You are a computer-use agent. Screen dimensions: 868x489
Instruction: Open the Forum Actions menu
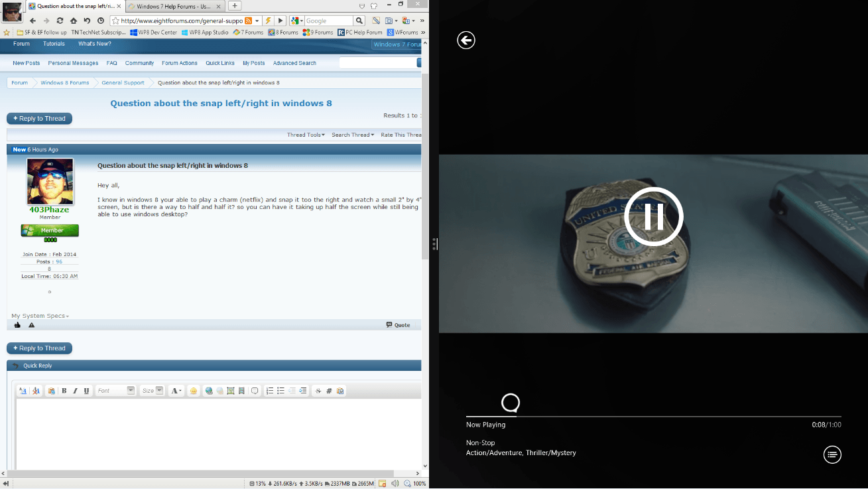tap(180, 63)
